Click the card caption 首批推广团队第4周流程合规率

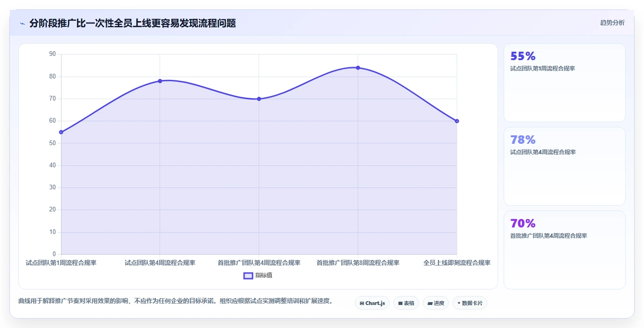coord(549,236)
